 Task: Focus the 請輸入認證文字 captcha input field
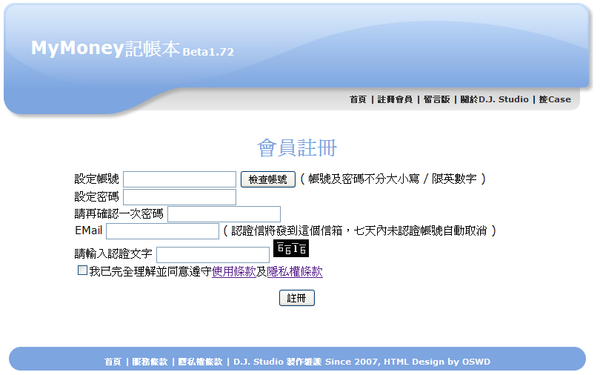pyautogui.click(x=213, y=254)
